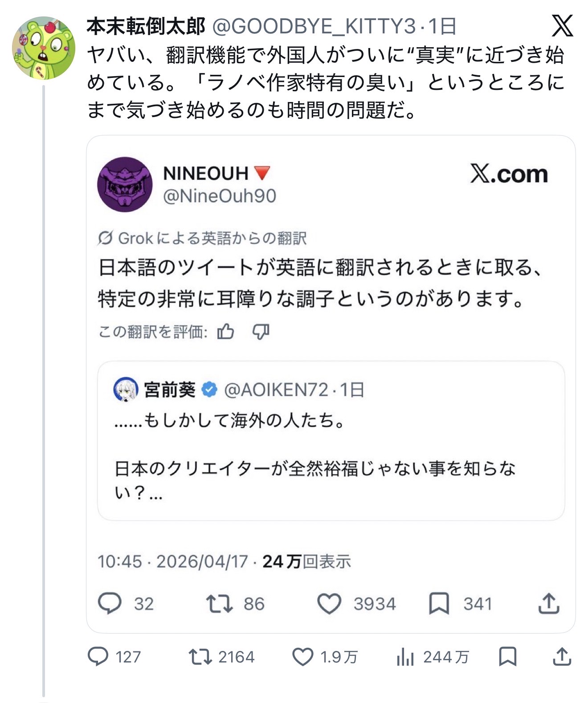
Task: Open NINEOUH's purple mask avatar
Action: (125, 184)
